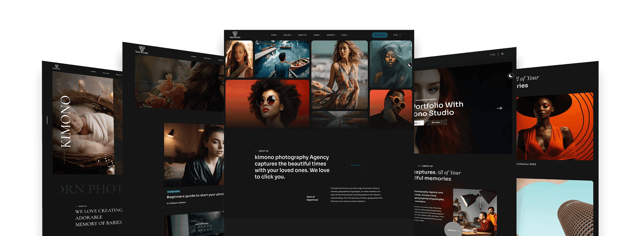The image size is (644, 236).
Task: Click the circular Explore Us link in About
Action: (357, 165)
